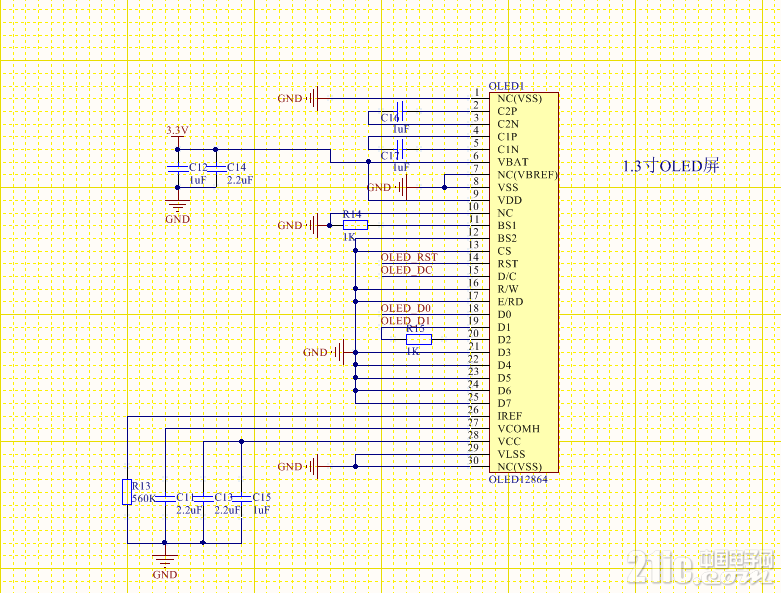Select capacitor C16 symbol between C2P and C2N
The width and height of the screenshot is (781, 593).
coord(400,112)
